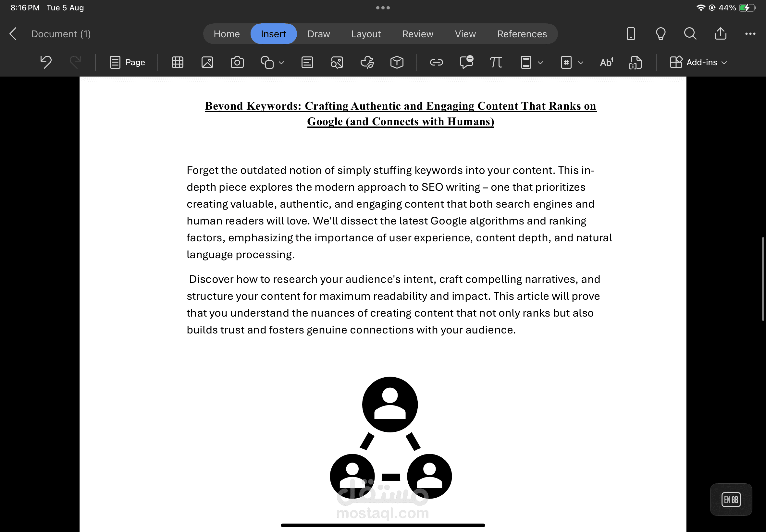Insert a footnote
Image resolution: width=766 pixels, height=532 pixels.
607,62
